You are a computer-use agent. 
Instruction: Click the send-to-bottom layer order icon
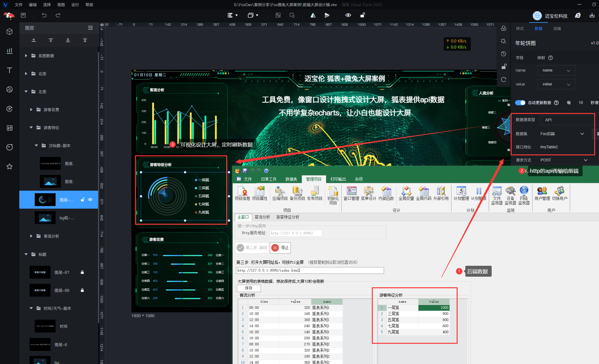[x=85, y=40]
